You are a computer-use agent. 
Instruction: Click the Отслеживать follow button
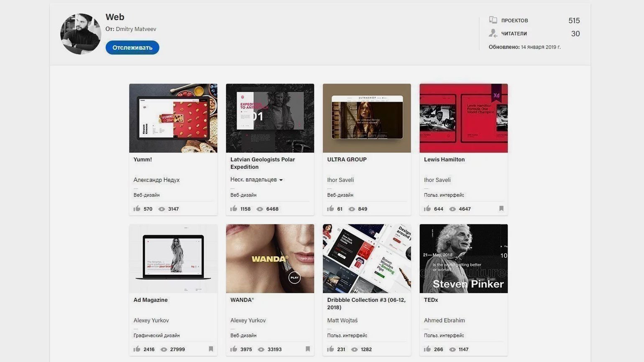click(132, 48)
